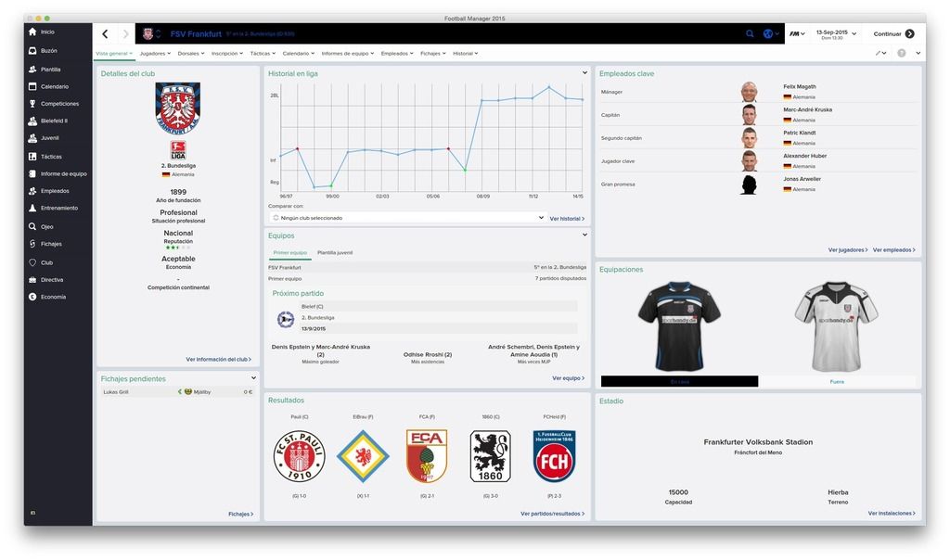Open the Vista general dropdown menu
This screenshot has width=950, height=560.
[x=114, y=53]
